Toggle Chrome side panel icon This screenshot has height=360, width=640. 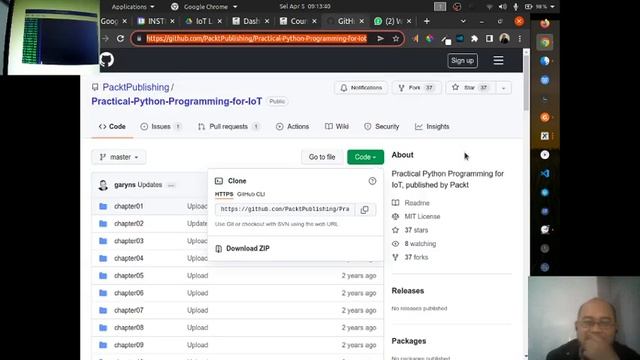489,38
